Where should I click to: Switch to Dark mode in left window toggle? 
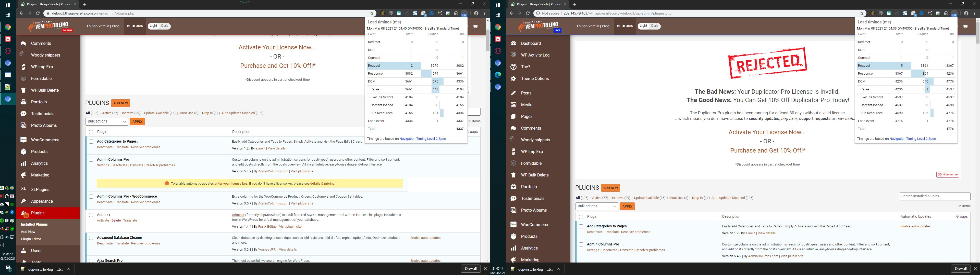pyautogui.click(x=165, y=26)
